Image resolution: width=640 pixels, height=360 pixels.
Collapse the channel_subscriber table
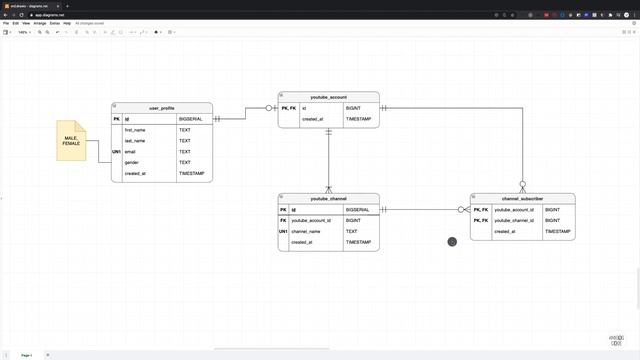(473, 196)
